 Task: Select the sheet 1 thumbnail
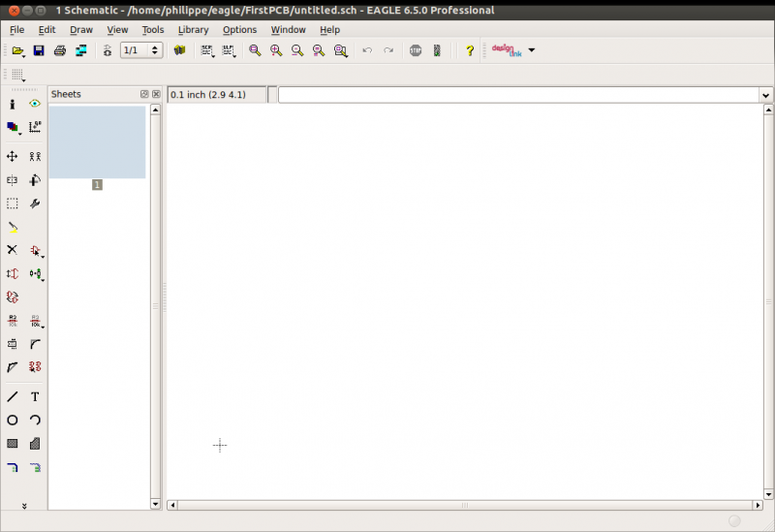[x=97, y=142]
